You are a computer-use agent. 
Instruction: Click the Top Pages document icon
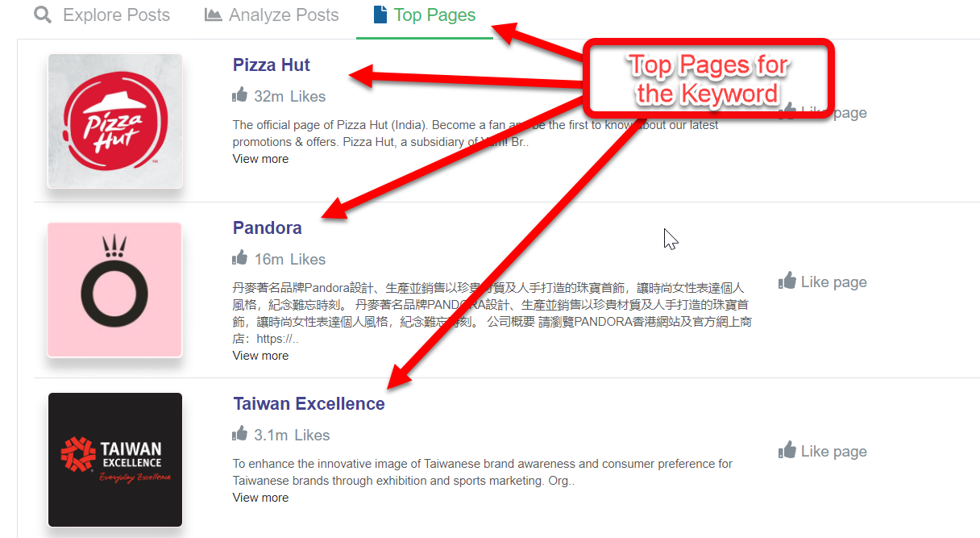(x=380, y=15)
